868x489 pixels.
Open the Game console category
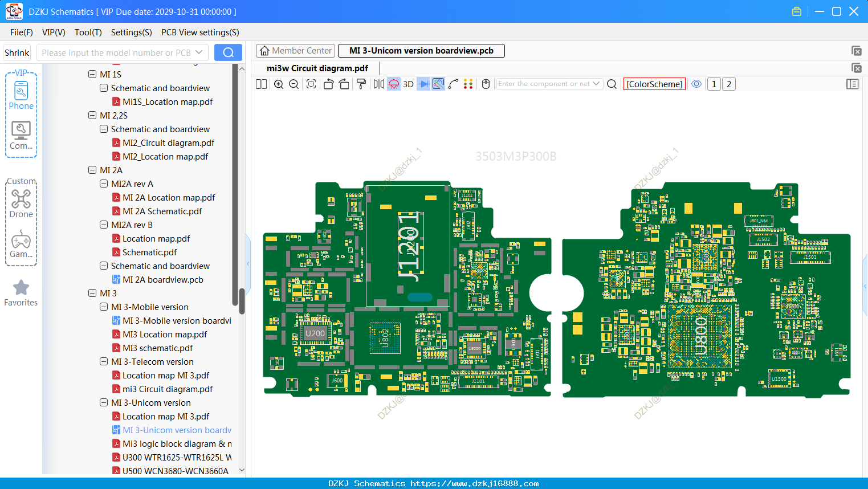[21, 244]
